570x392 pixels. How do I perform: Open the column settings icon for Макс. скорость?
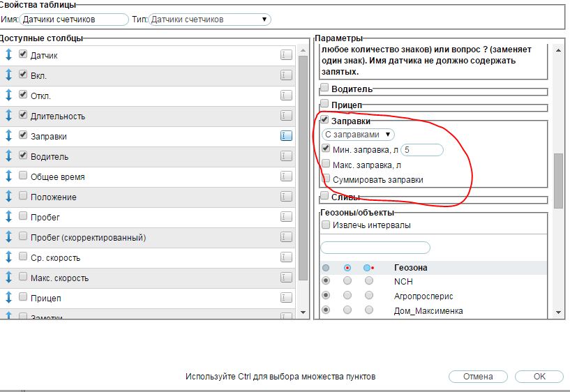[x=286, y=278]
